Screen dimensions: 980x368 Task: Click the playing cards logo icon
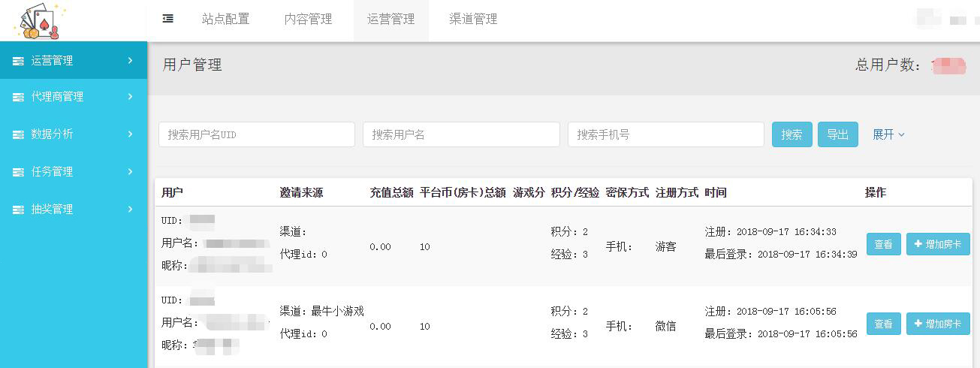pos(38,21)
